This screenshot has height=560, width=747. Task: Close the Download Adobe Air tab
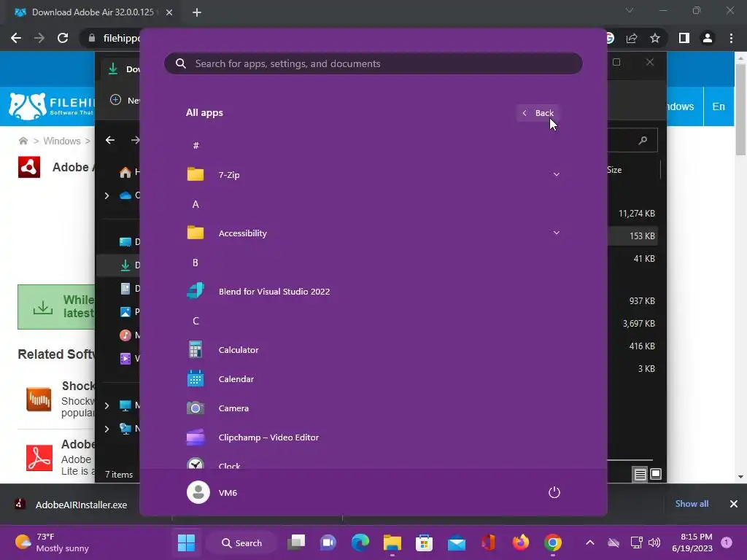tap(169, 12)
